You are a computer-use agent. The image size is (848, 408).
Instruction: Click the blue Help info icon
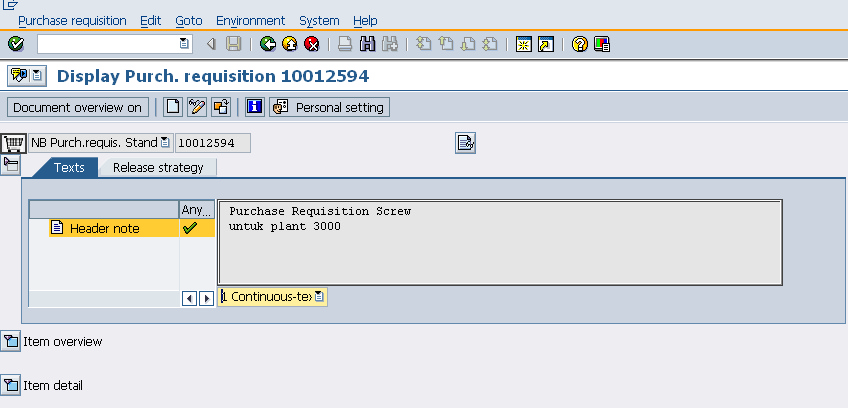point(254,107)
